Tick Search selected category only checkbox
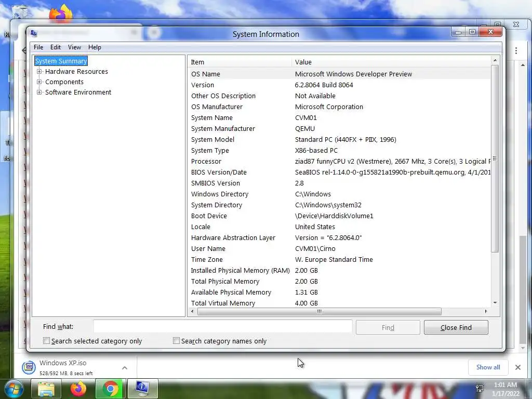This screenshot has width=532, height=399. [x=46, y=341]
